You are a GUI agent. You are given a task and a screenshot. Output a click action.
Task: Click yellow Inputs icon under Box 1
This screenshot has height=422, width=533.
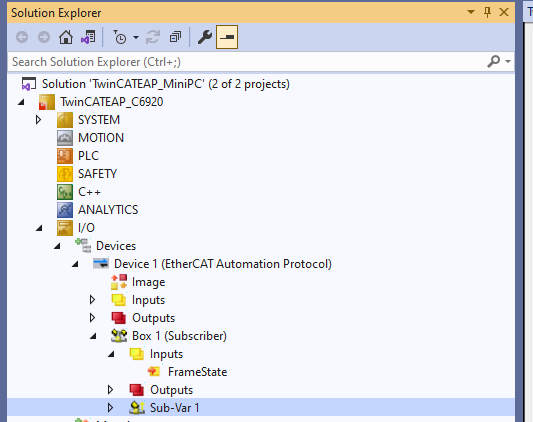tap(137, 354)
